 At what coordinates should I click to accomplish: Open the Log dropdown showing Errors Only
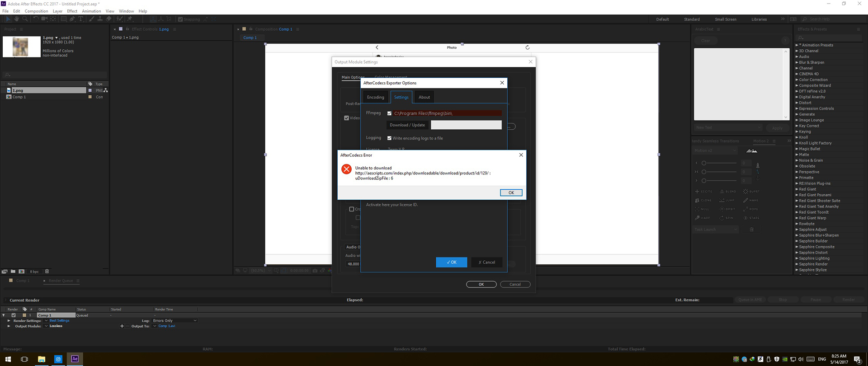pyautogui.click(x=175, y=320)
